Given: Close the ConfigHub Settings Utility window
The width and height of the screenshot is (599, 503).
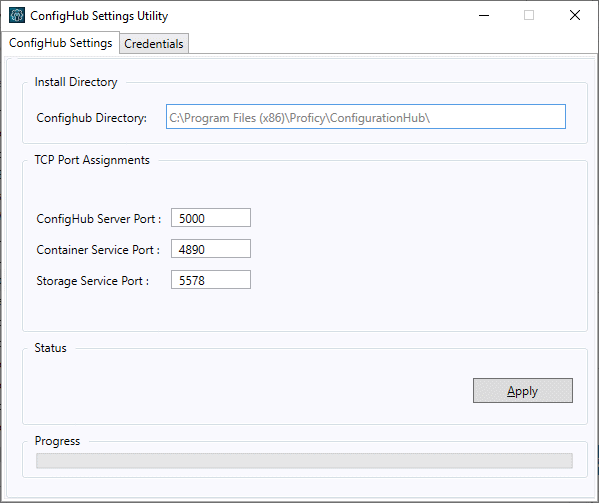Looking at the screenshot, I should coord(575,16).
